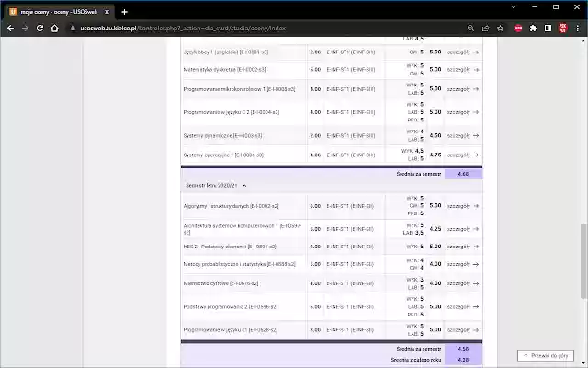Open a new browser tab
This screenshot has width=588, height=368.
(125, 12)
